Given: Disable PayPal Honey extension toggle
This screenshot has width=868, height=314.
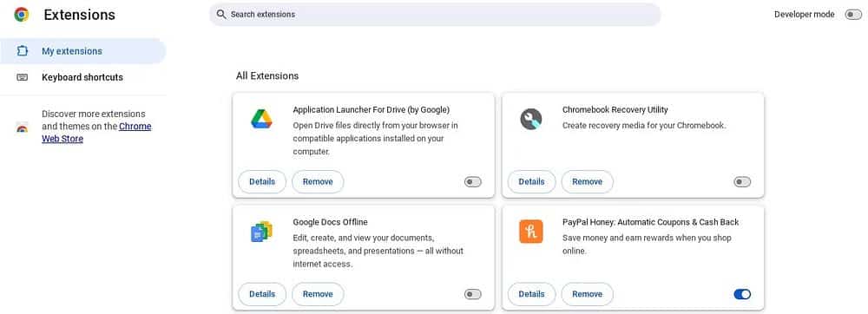Looking at the screenshot, I should 742,294.
